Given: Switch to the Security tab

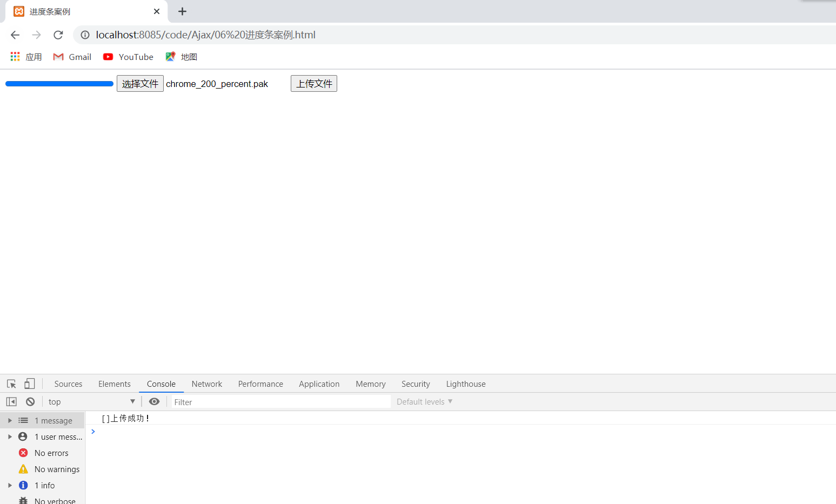Looking at the screenshot, I should (x=416, y=384).
